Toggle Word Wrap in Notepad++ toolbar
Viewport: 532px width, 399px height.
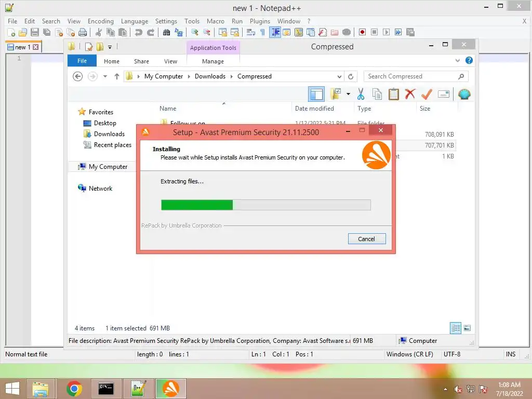coord(251,32)
